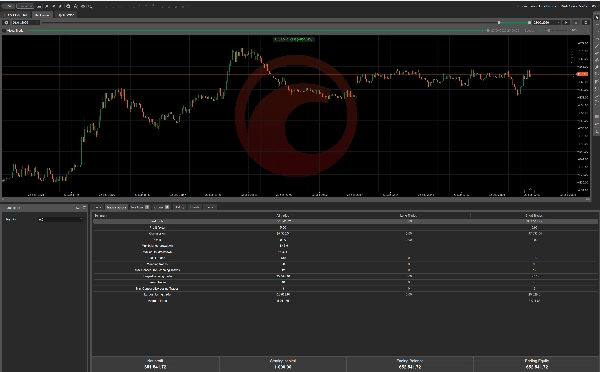Click the gear icon left of the start date
The image size is (600, 372).
pos(6,23)
